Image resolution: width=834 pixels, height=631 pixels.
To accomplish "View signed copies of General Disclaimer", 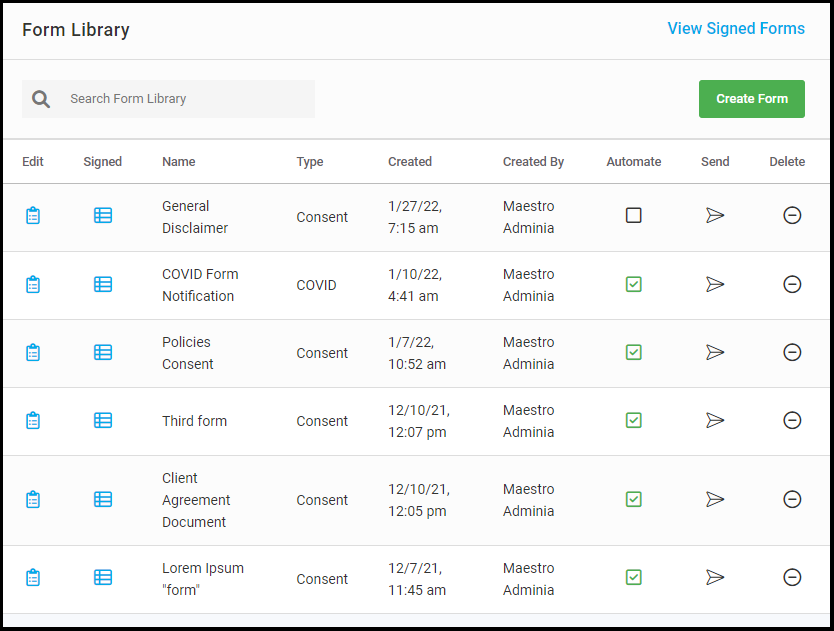I will coord(103,215).
